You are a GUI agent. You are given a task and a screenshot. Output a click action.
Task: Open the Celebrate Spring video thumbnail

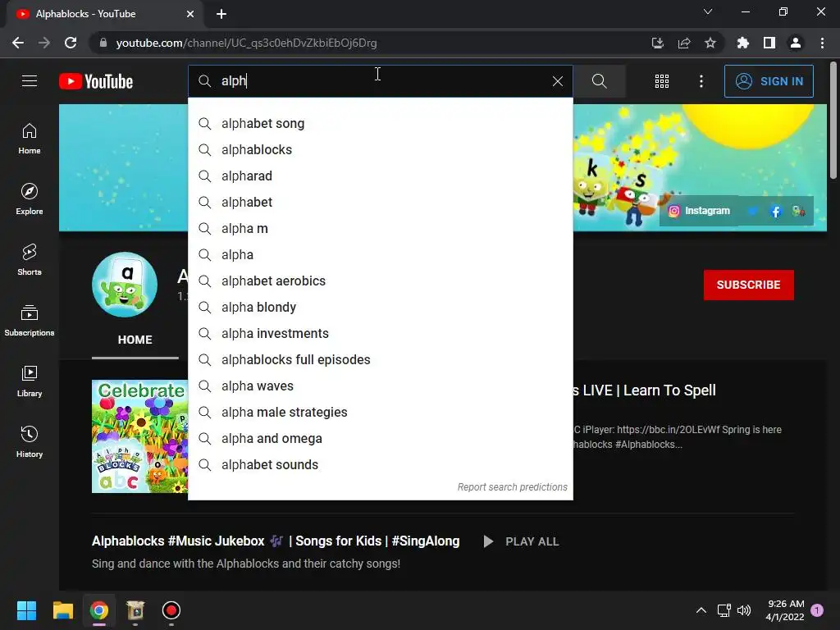[139, 436]
